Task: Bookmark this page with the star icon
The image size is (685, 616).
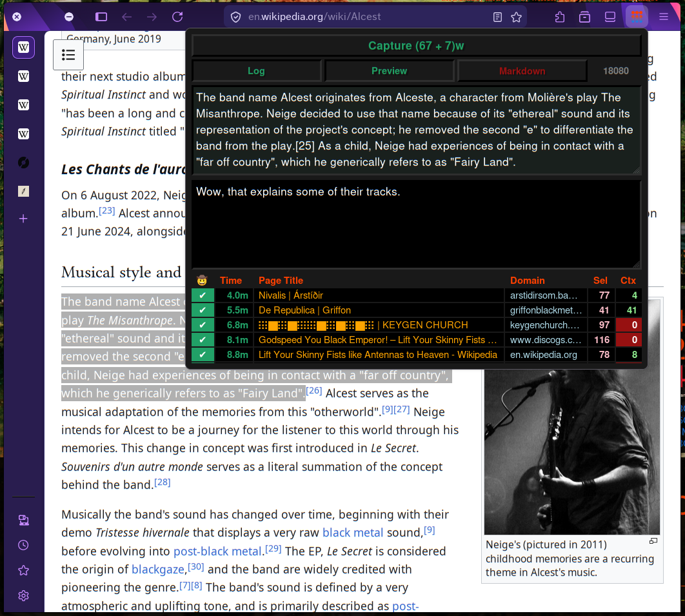Action: coord(517,17)
